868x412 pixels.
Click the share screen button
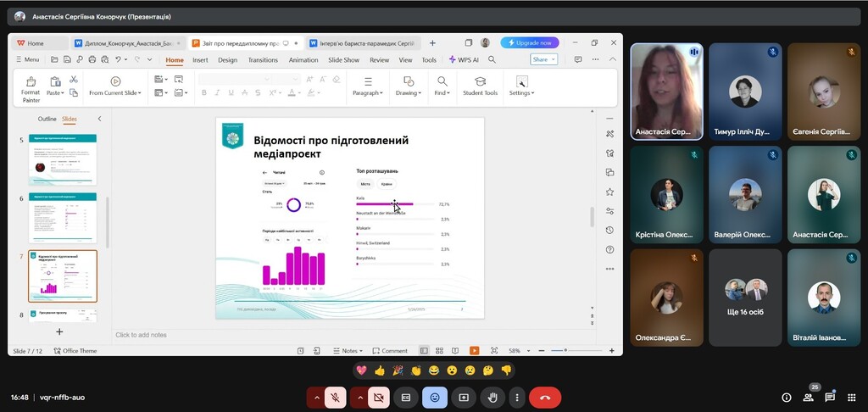[x=464, y=397]
